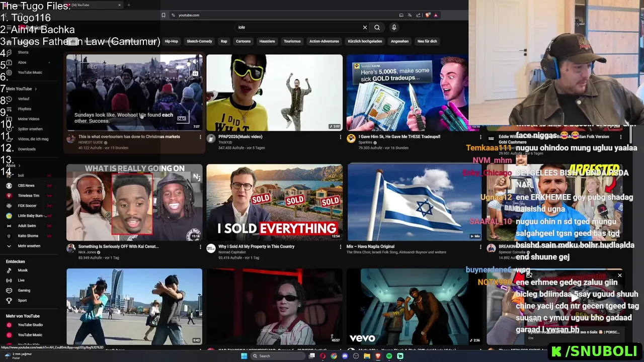
Task: Open the Gaming explore category
Action: (24, 290)
